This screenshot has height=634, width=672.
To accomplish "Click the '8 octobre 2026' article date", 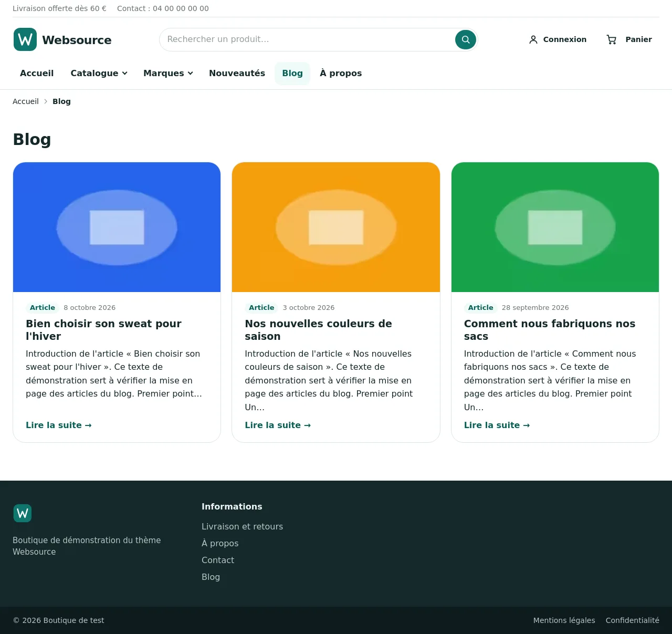I will coord(90,308).
